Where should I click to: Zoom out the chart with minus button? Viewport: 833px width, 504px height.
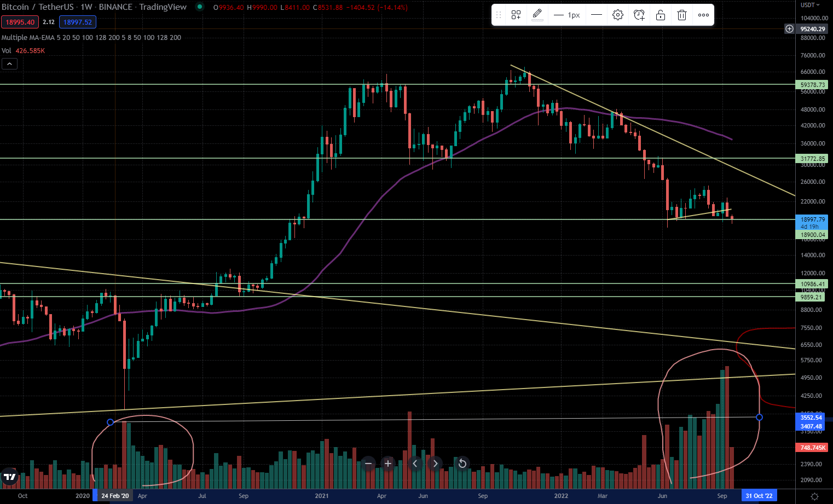pyautogui.click(x=368, y=464)
